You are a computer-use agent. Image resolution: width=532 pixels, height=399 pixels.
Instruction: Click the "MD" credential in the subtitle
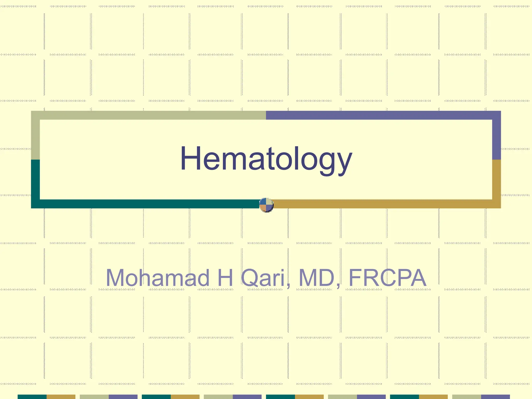(x=317, y=278)
